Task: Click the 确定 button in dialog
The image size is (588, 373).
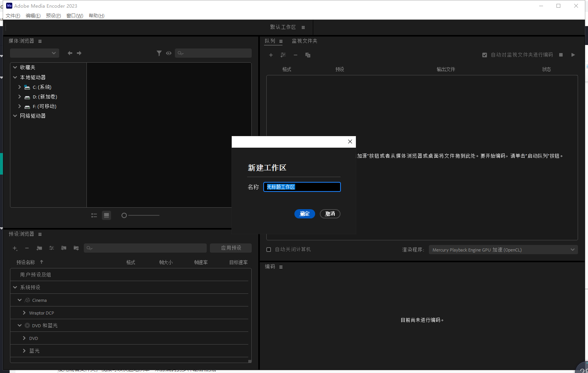Action: point(305,214)
